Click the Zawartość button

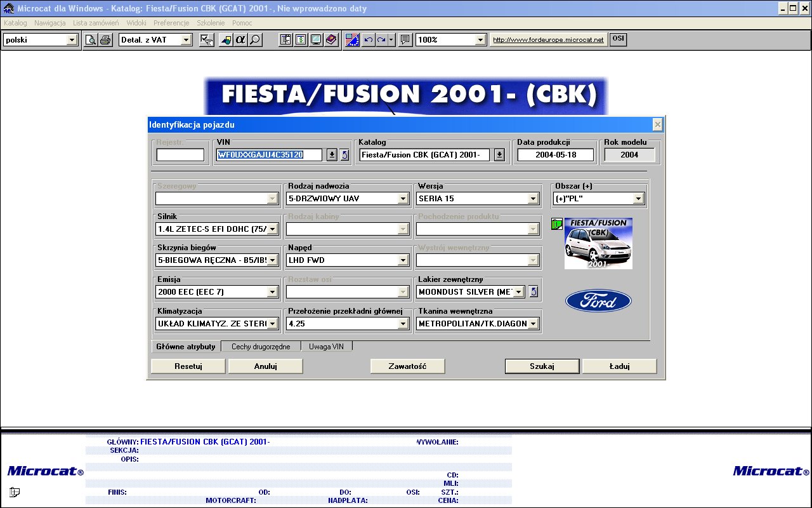(408, 366)
